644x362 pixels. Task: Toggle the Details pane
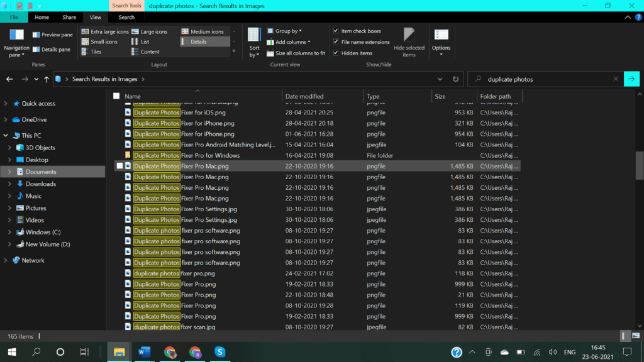tap(52, 50)
